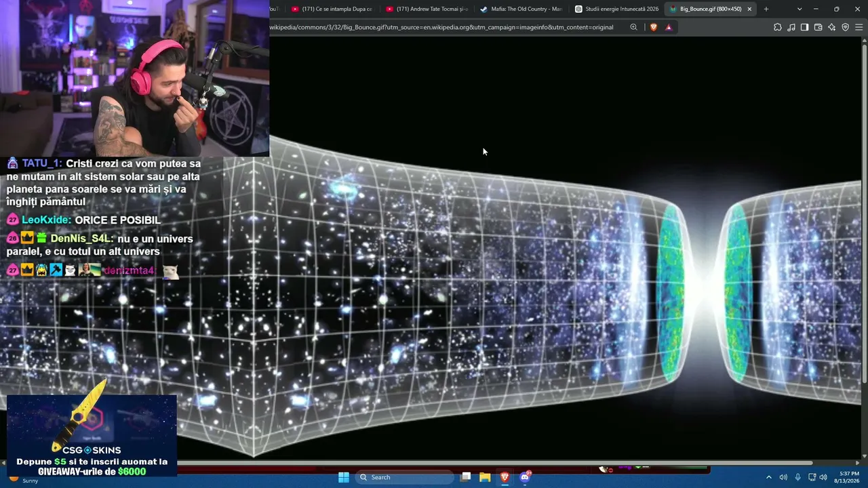Open the Brave VPN shield icon
The width and height of the screenshot is (868, 488).
point(845,27)
